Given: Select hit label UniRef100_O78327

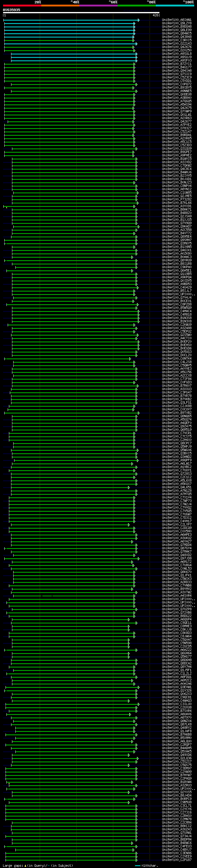Looking at the screenshot, I should (x=176, y=128).
